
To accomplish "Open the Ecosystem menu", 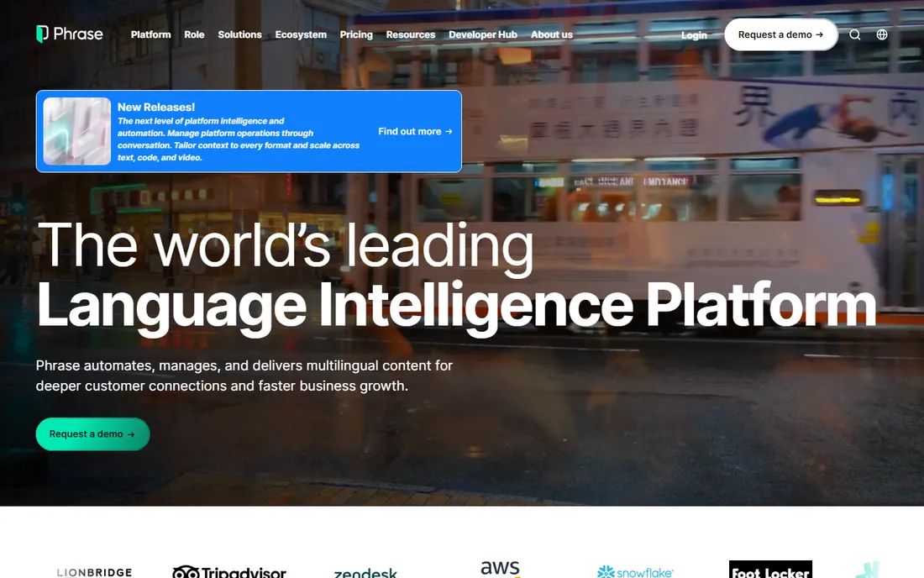I will 301,34.
